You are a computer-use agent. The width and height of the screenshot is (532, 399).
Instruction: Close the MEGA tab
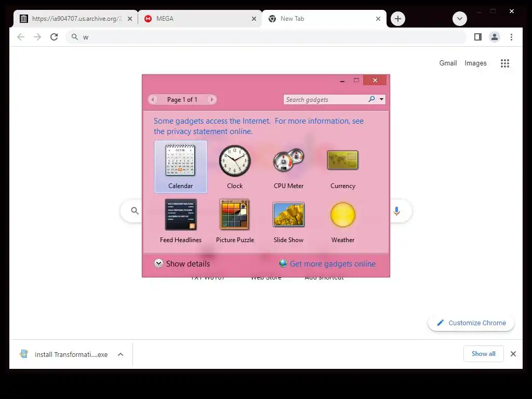point(254,19)
